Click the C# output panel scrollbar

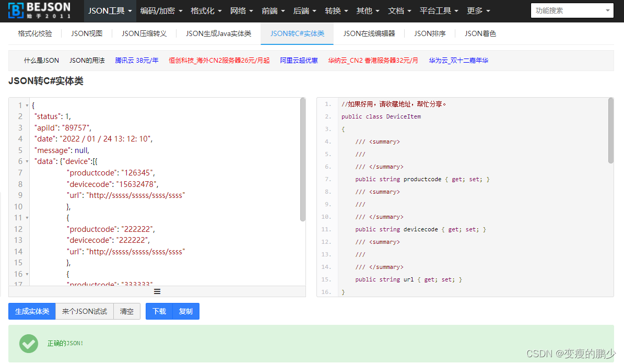tap(611, 131)
